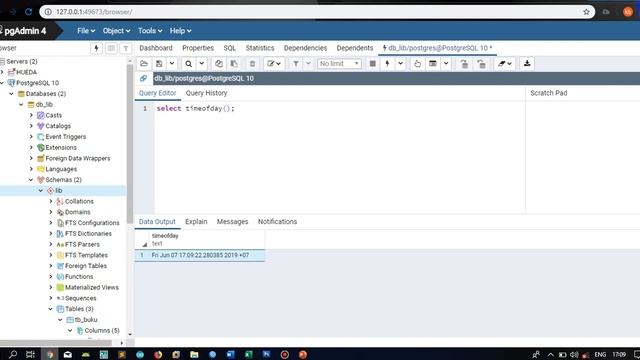Click the connection status link icon
This screenshot has height=360, width=640.
pos(143,78)
